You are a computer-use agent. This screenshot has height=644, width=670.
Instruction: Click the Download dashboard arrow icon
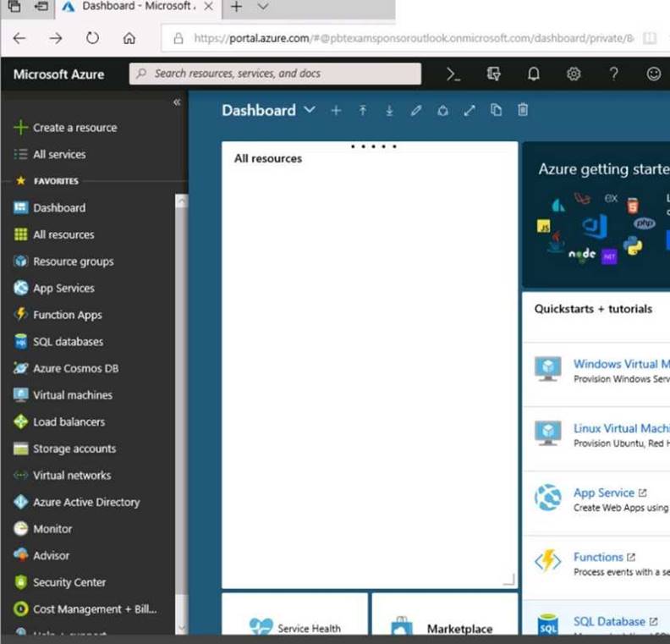pyautogui.click(x=389, y=111)
